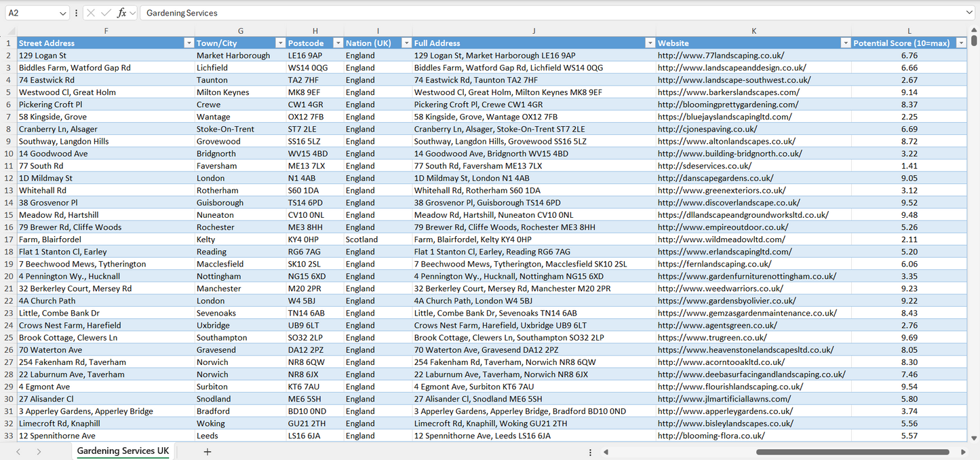Select the Gardening Services UK sheet tab
Image resolution: width=980 pixels, height=460 pixels.
[123, 451]
